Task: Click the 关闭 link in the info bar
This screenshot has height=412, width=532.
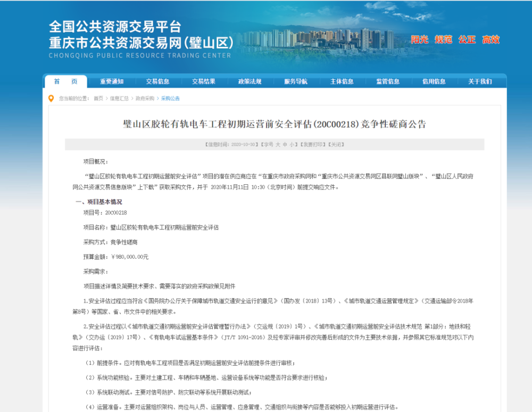Action: coord(336,145)
